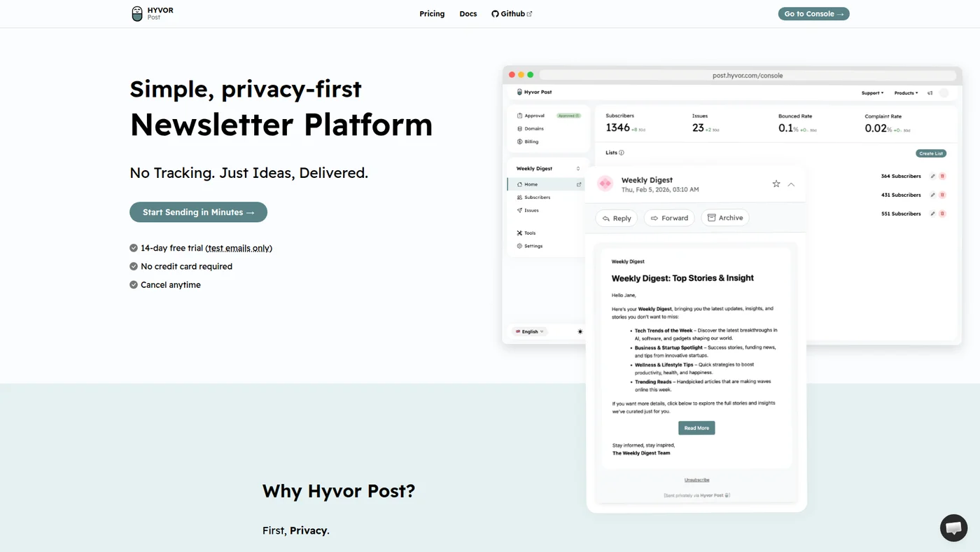Collapse the Weekly Digest email header chevron

point(792,184)
